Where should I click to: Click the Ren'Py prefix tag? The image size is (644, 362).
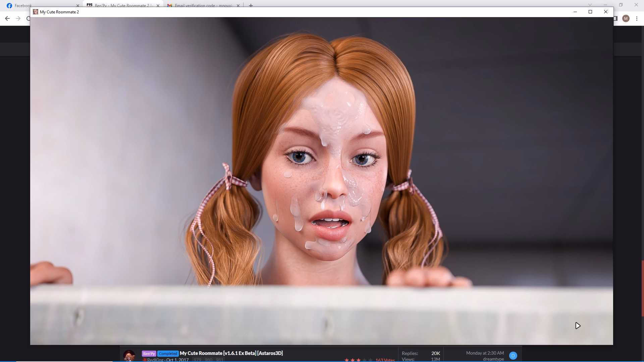[149, 354]
